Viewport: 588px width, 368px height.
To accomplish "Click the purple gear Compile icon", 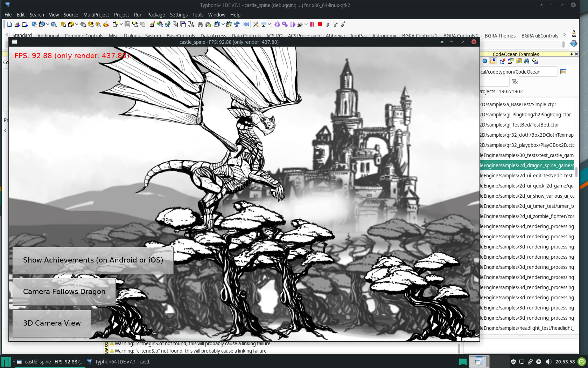I will coord(277,24).
